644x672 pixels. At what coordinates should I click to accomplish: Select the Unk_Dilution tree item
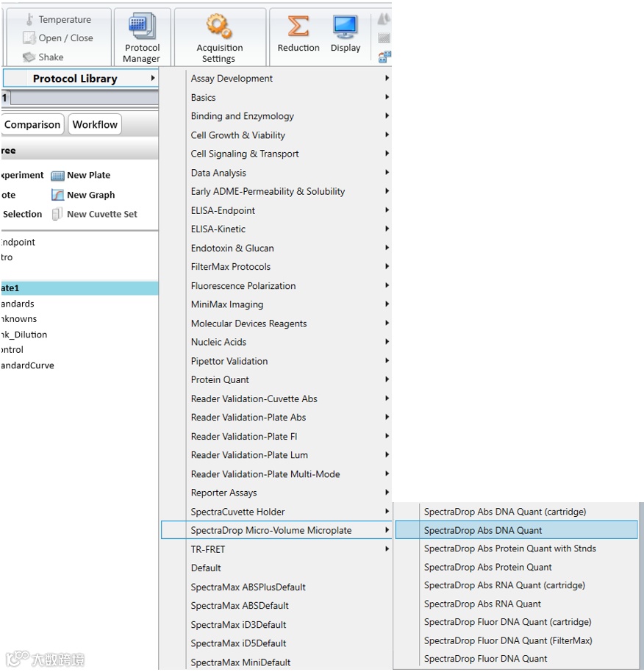24,335
